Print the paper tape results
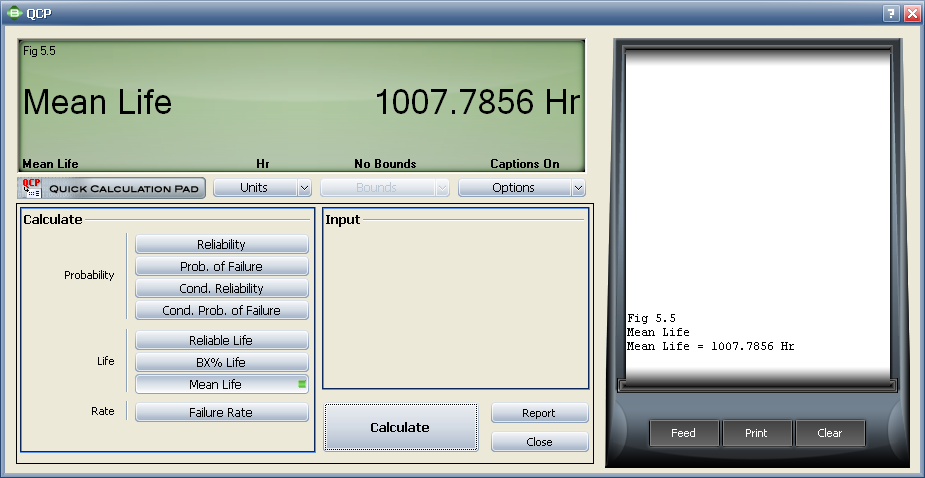 point(756,433)
